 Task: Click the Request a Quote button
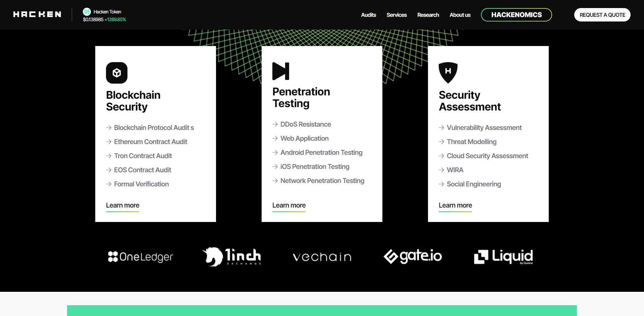tap(602, 15)
